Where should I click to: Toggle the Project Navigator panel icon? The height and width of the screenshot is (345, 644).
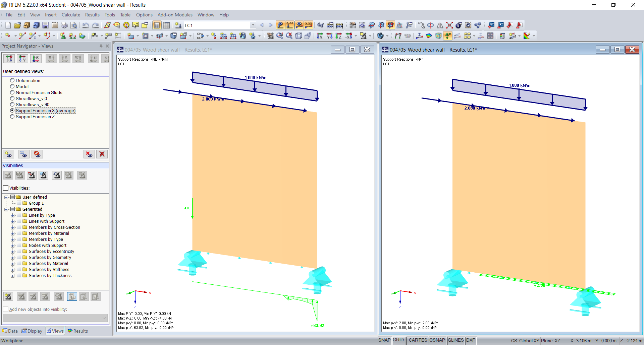tap(157, 25)
